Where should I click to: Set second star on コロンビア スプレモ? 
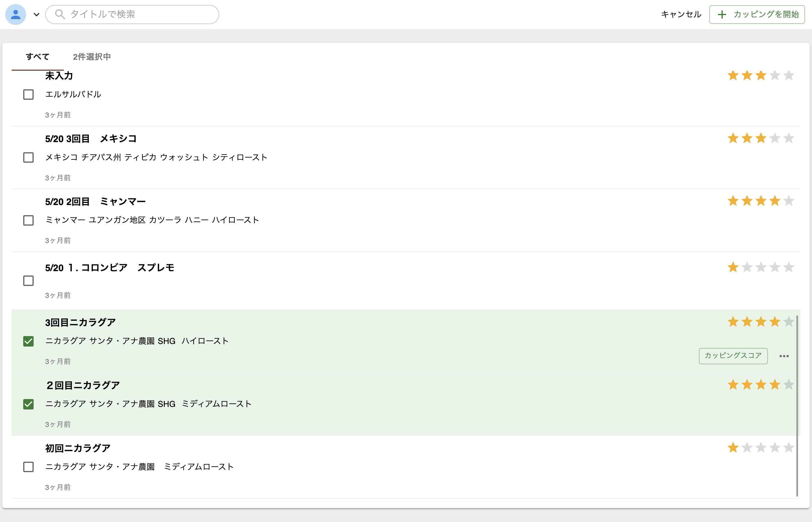point(747,267)
